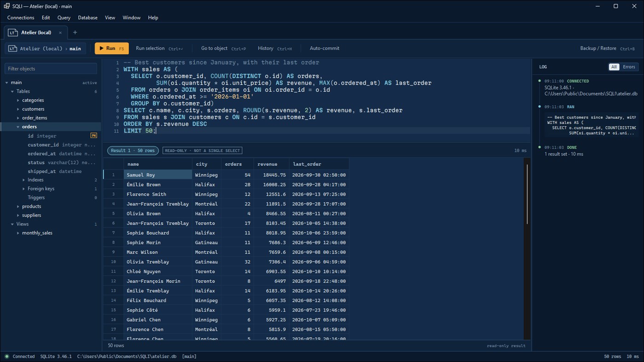This screenshot has width=644, height=362.
Task: Expand the suppliers table
Action: click(x=18, y=215)
